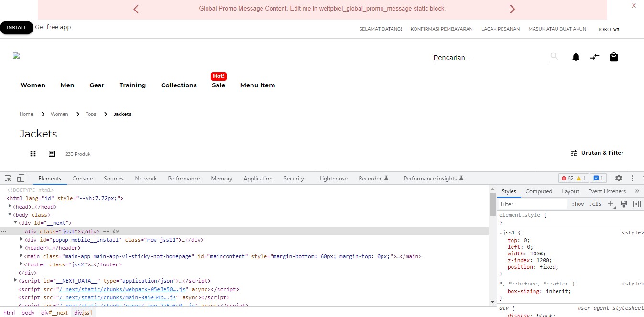Click Elements panel vertical scrollbar thumb
644x317 pixels.
[x=492, y=204]
